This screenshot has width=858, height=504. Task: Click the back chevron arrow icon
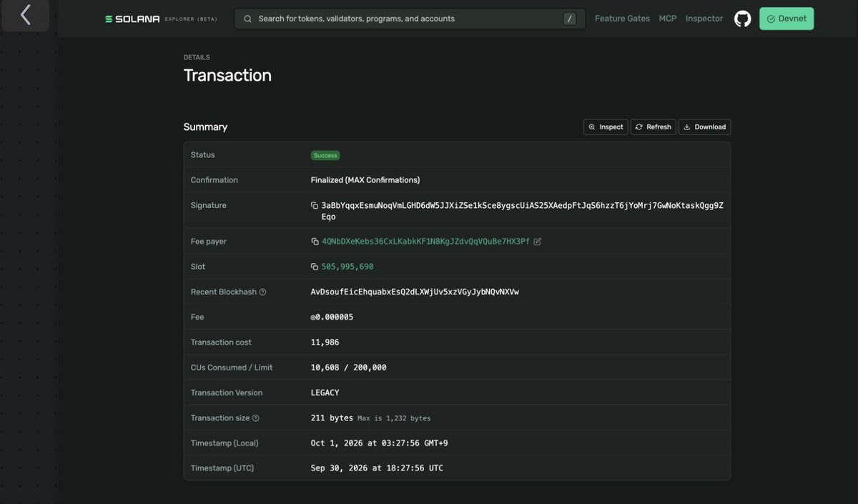click(x=26, y=15)
